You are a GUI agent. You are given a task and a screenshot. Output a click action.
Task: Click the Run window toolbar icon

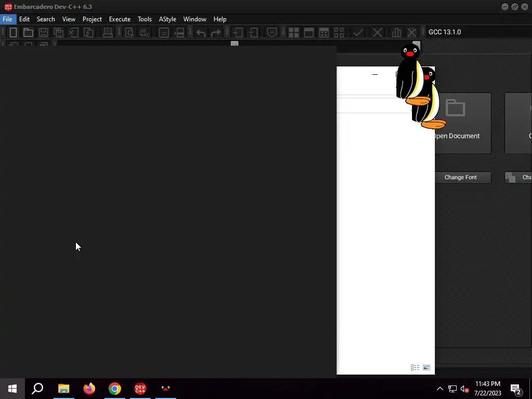[x=309, y=33]
